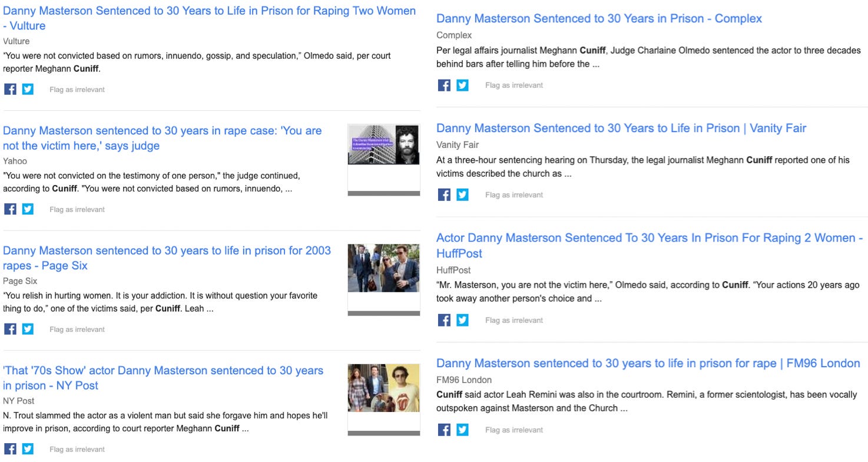Viewport: 868px width, 462px height.
Task: Click the 'HuffPost' source name under its headline
Action: point(453,270)
